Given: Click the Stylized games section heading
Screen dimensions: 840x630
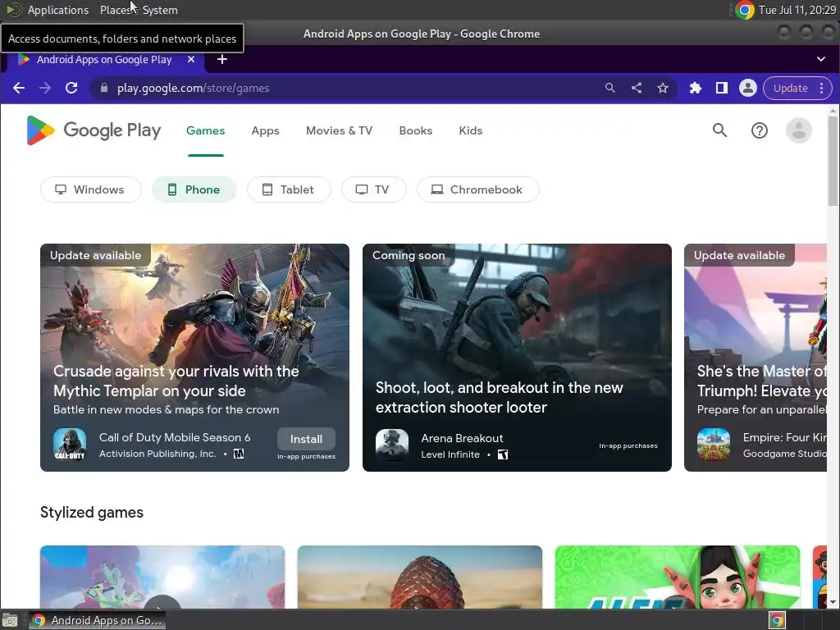Looking at the screenshot, I should click(92, 512).
